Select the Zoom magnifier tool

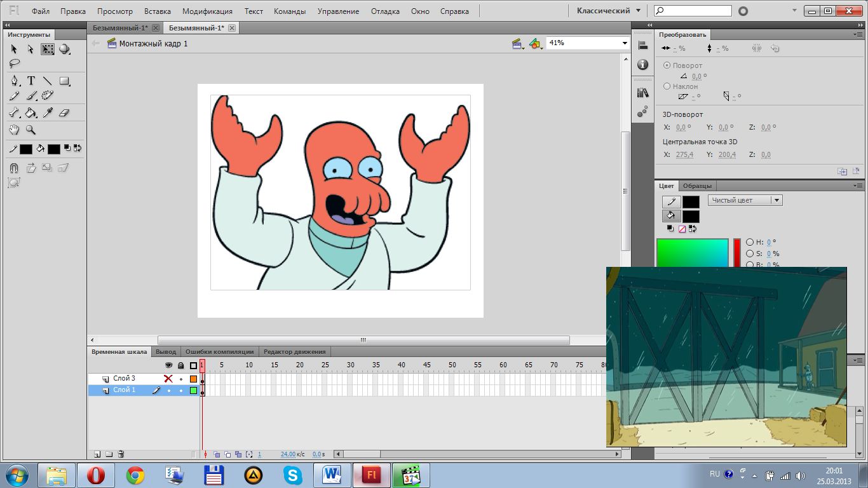[x=31, y=130]
